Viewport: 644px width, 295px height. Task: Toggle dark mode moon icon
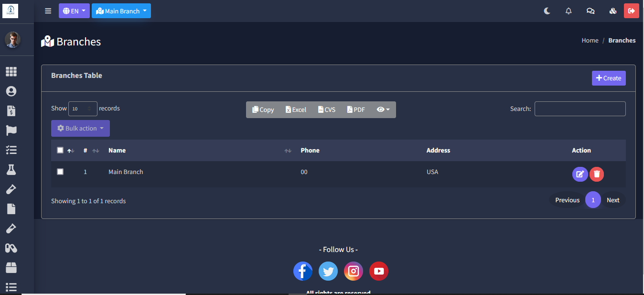pos(547,11)
